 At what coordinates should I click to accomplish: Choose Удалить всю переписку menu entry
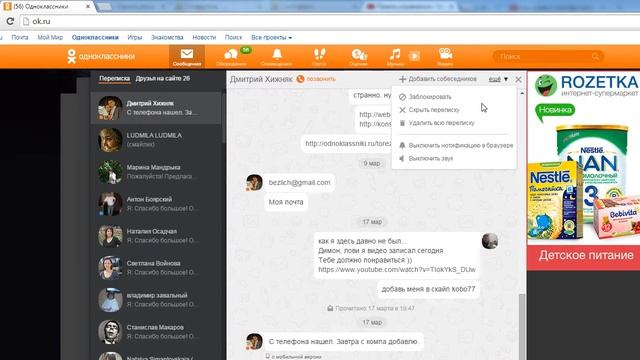click(x=441, y=123)
